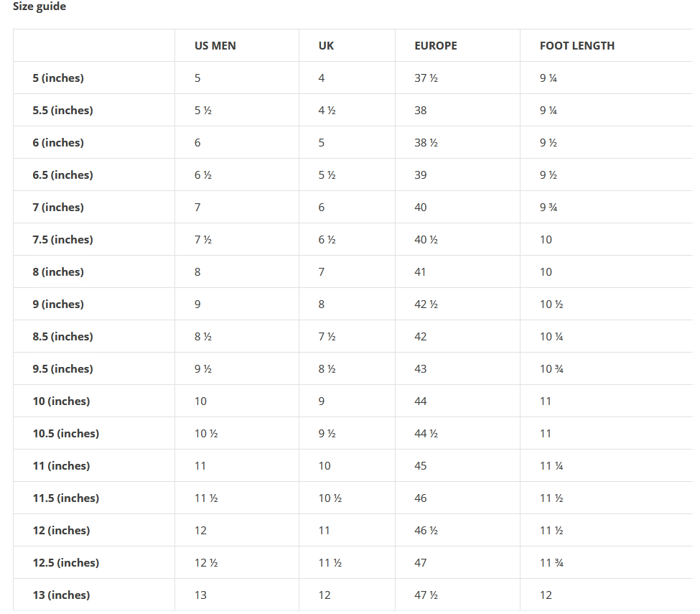Click the FOOT LENGTH column header
This screenshot has width=700, height=614.
point(577,46)
